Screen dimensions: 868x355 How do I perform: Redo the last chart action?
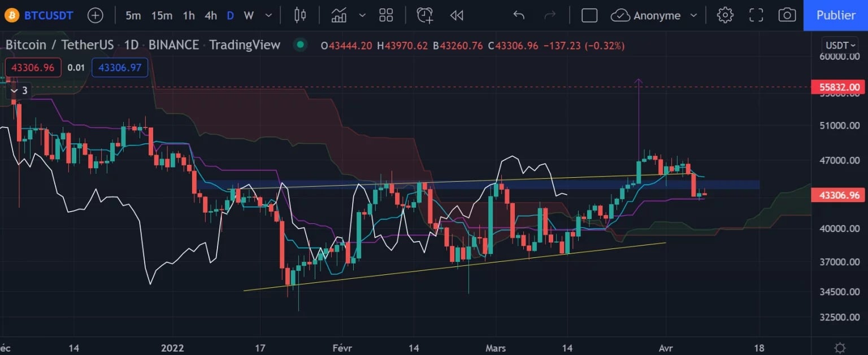click(550, 15)
